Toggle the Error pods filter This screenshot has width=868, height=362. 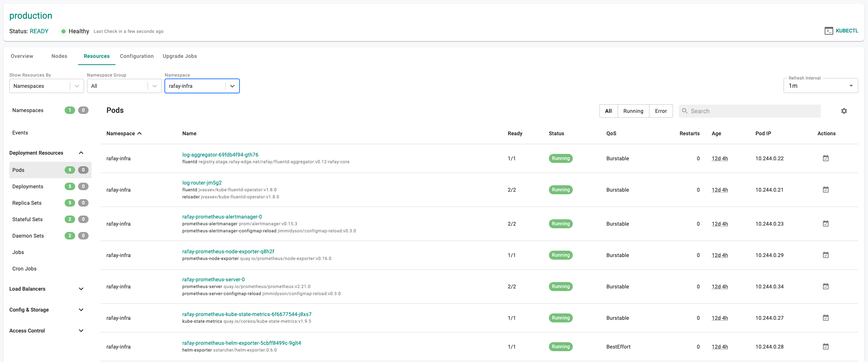point(661,111)
